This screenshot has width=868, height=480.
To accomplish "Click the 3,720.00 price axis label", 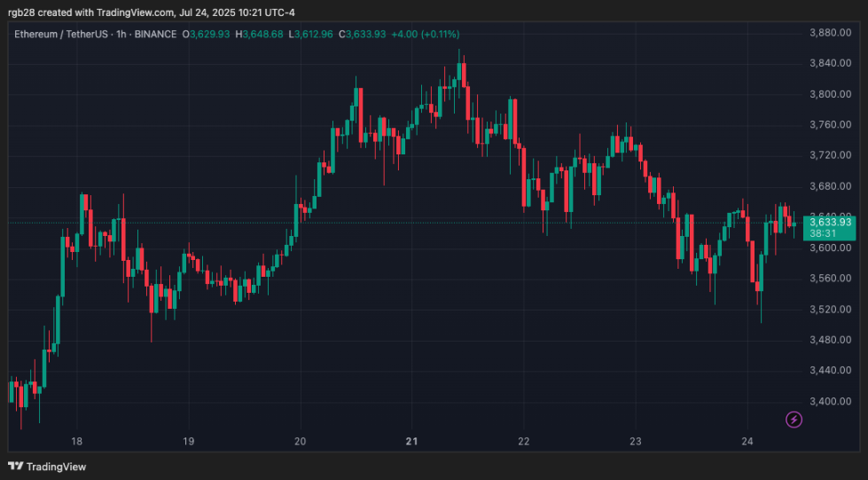I will pyautogui.click(x=829, y=155).
